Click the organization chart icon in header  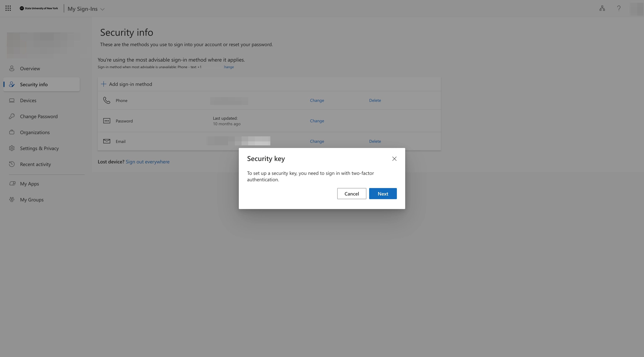pyautogui.click(x=602, y=8)
